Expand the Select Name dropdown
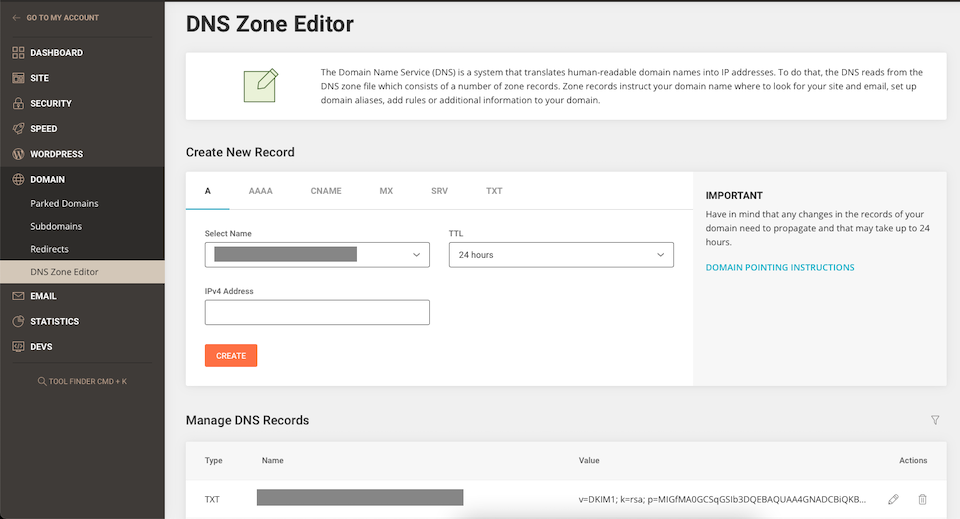Viewport: 960px width, 519px height. pos(317,255)
